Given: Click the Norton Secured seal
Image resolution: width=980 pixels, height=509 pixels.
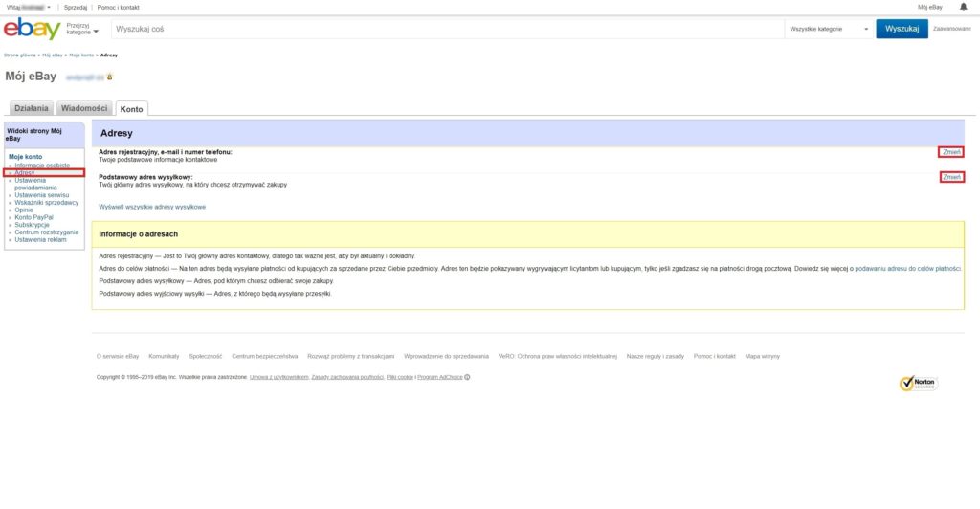Looking at the screenshot, I should [x=918, y=383].
